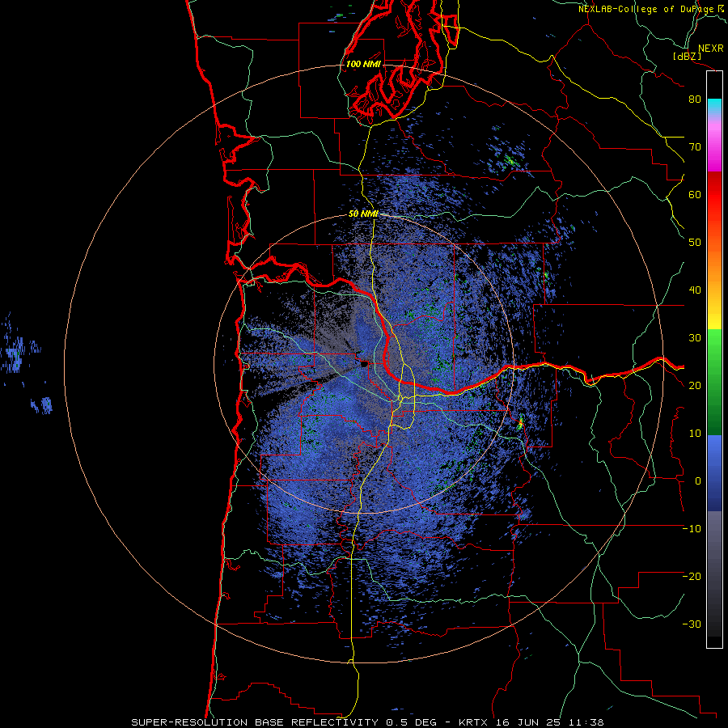This screenshot has width=728, height=728.
Task: Pick the cyan segment of the color bar
Action: 714,104
